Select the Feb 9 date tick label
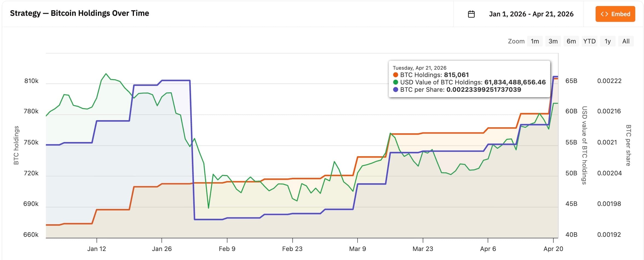 (x=227, y=249)
